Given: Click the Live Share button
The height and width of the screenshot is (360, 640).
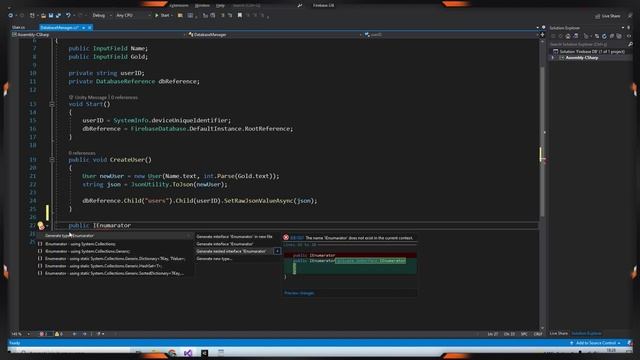Looking at the screenshot, I should click(607, 16).
